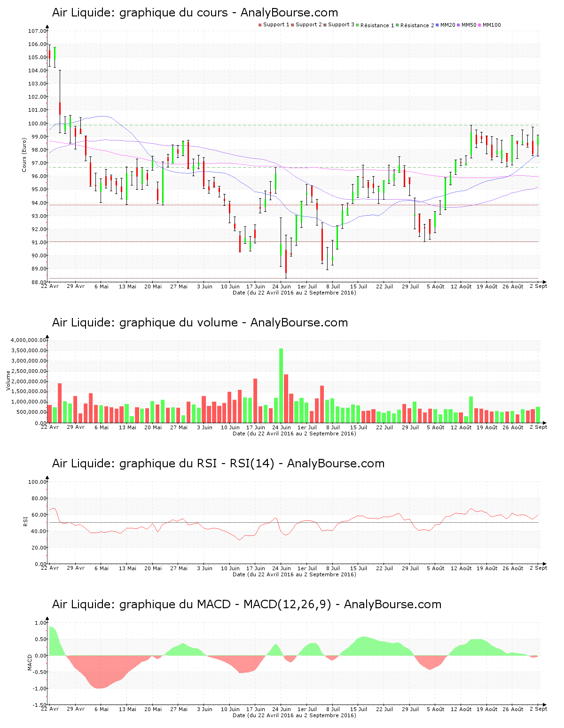Viewport: 564px width, 728px height.
Task: Click the 'MACD' y-axis label
Action: pyautogui.click(x=30, y=662)
